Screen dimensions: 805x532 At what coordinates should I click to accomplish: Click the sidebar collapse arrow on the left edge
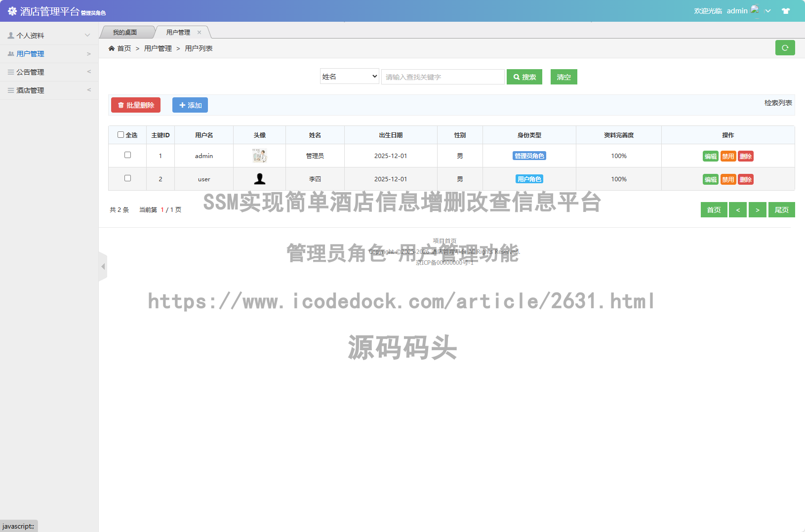pos(103,266)
